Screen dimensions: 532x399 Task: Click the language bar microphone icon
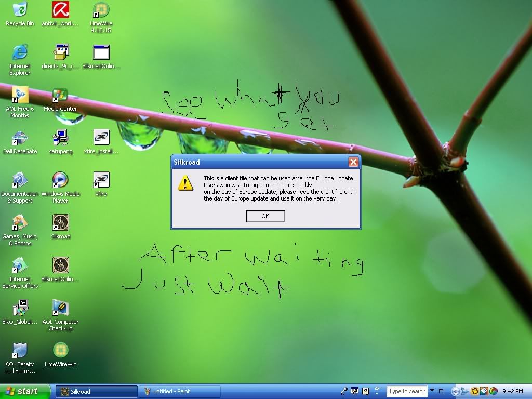tap(344, 391)
